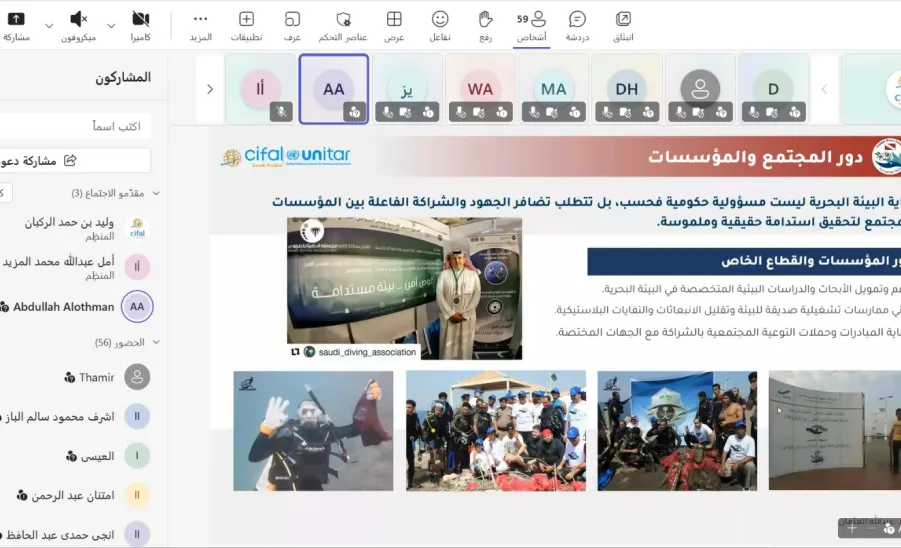The width and height of the screenshot is (901, 548).
Task: Raise hand with رفع button
Action: 486,26
